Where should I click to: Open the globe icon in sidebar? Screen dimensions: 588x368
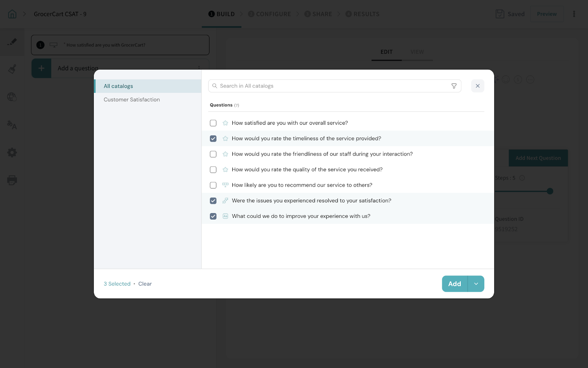(12, 97)
